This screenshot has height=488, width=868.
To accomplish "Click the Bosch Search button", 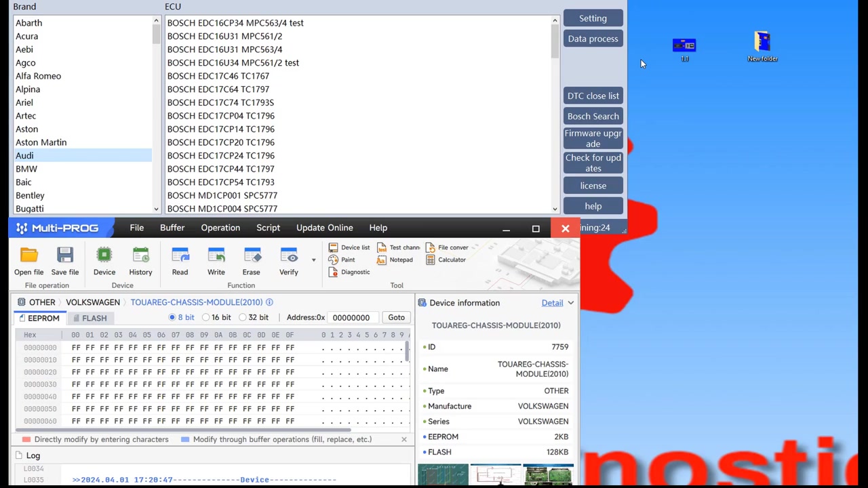I will pos(593,116).
